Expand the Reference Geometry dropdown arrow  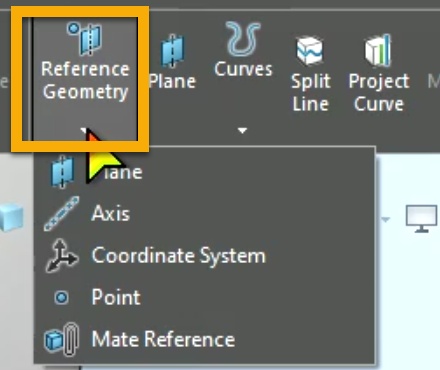pyautogui.click(x=84, y=130)
